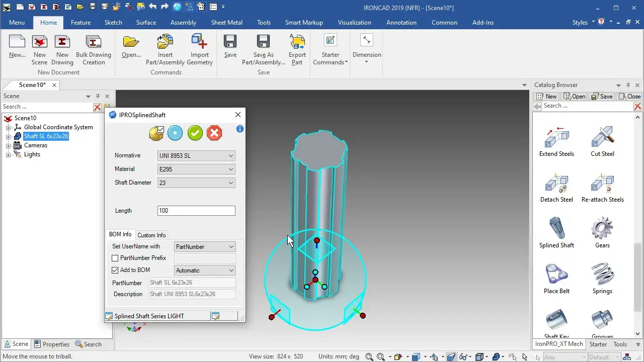This screenshot has width=644, height=362.
Task: Open the Add to BOM Automatic dropdown
Action: point(205,270)
